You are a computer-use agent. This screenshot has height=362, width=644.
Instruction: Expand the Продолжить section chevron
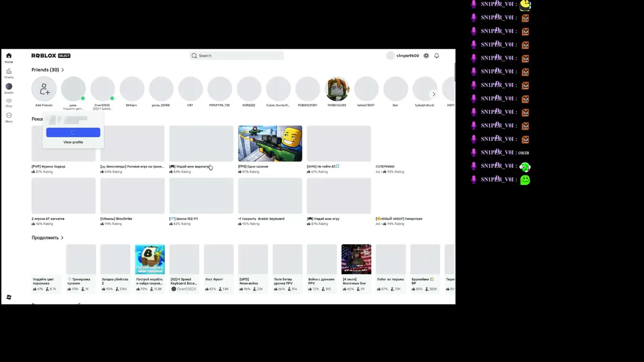[x=62, y=238]
